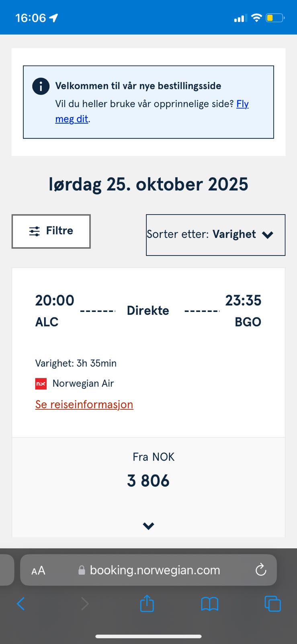297x644 pixels.
Task: Tap the Norwegian Air airline logo
Action: [41, 384]
